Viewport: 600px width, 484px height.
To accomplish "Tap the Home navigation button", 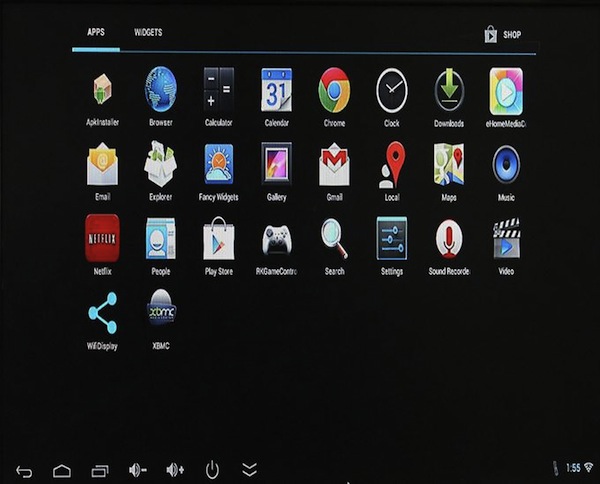I will pyautogui.click(x=62, y=471).
